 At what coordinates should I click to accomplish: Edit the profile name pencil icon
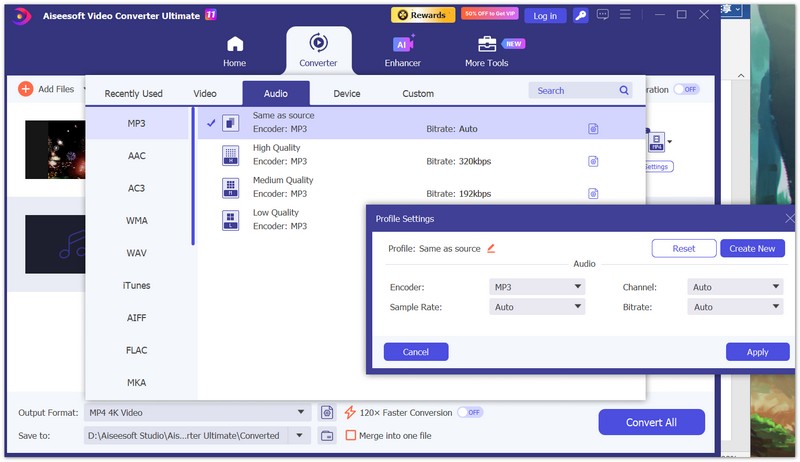point(491,248)
